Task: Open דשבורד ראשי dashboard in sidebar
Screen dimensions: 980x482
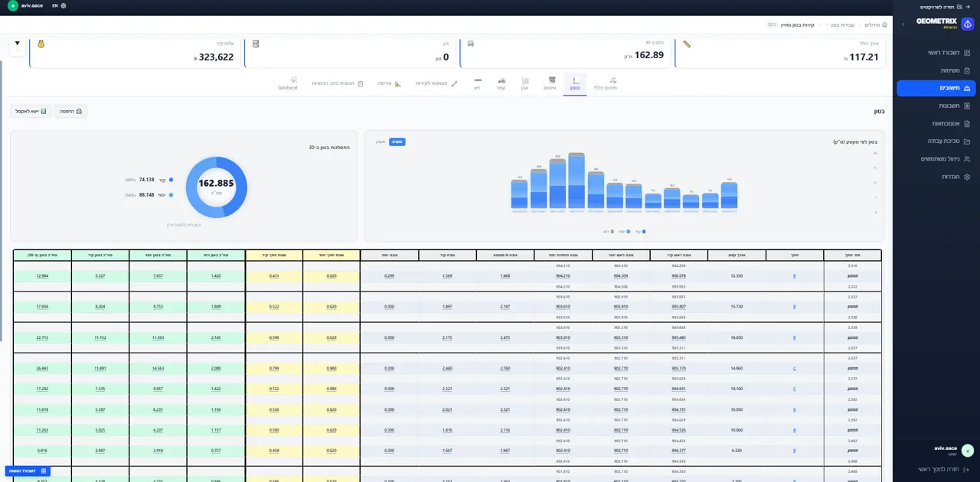Action: click(x=936, y=53)
